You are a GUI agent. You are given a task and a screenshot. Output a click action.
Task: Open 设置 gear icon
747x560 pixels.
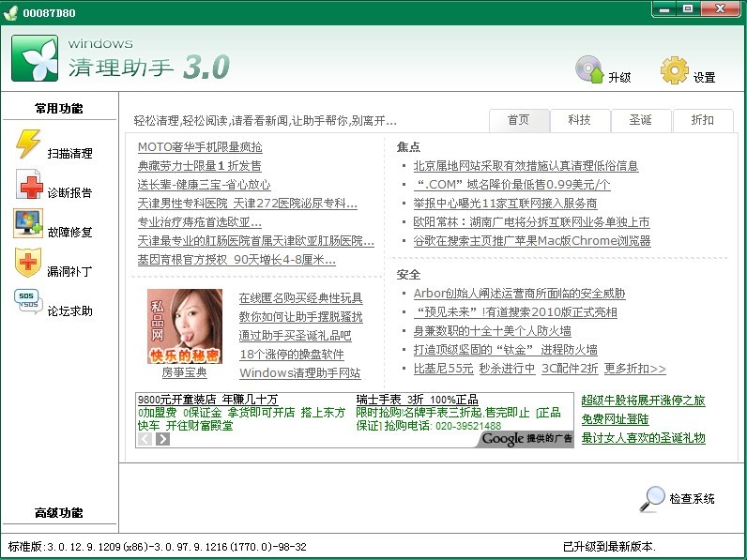[x=675, y=70]
